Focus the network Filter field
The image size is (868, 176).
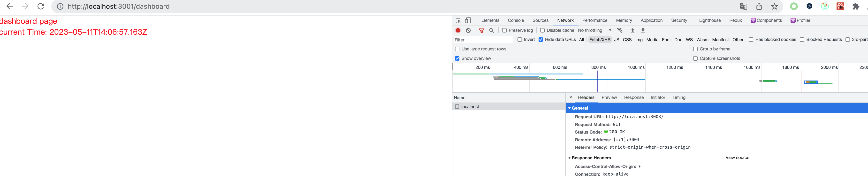click(483, 40)
